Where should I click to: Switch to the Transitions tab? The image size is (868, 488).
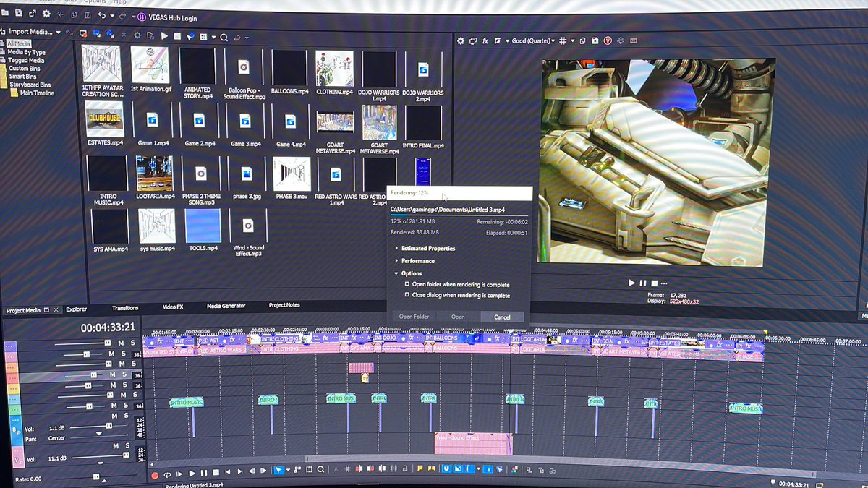[x=125, y=307]
